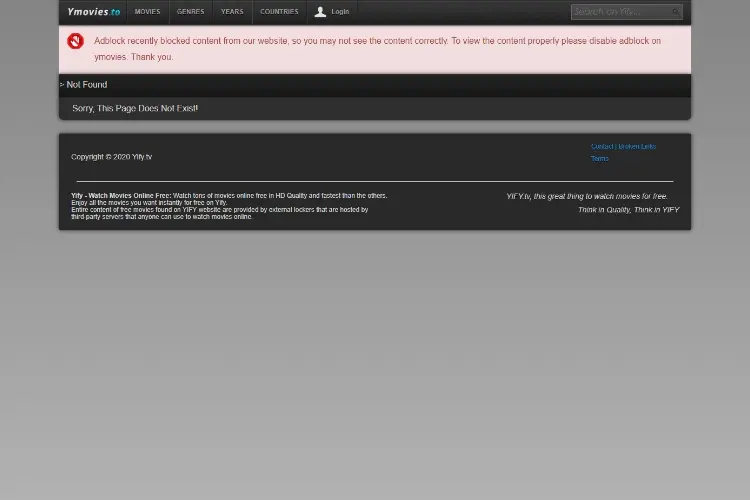Click the Login link

point(340,11)
